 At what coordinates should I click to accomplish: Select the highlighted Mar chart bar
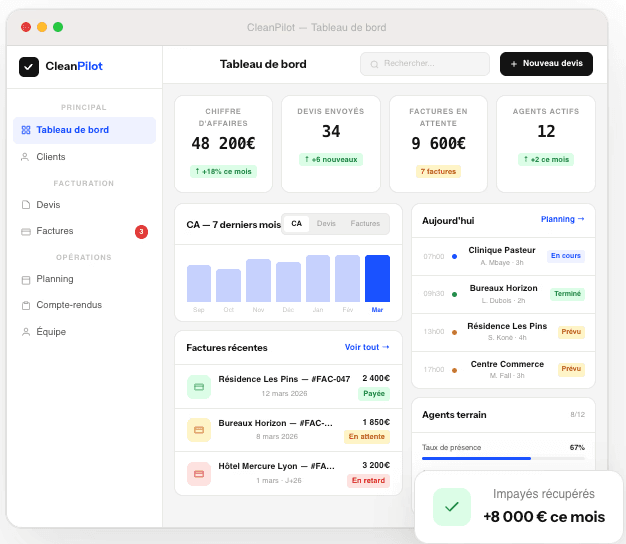pyautogui.click(x=377, y=279)
